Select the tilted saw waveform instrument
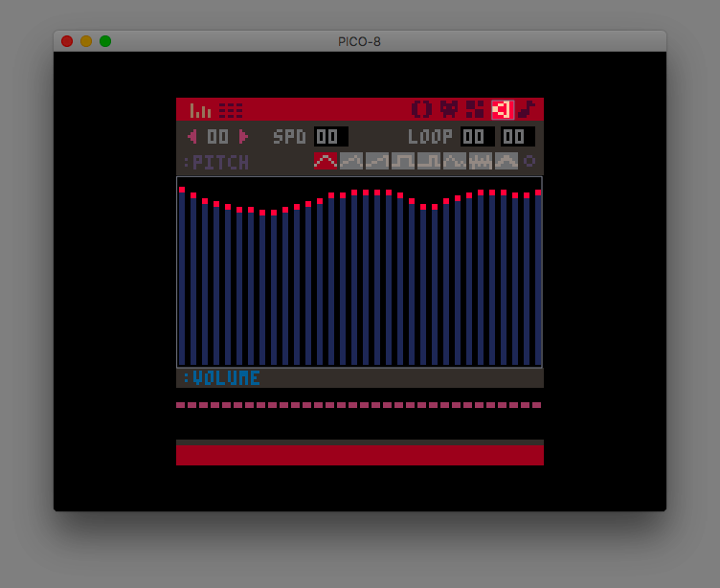The width and height of the screenshot is (720, 588). (351, 161)
